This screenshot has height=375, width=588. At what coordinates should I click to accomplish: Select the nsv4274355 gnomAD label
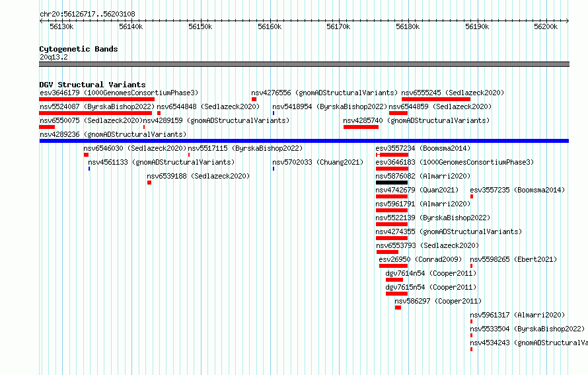coord(449,231)
